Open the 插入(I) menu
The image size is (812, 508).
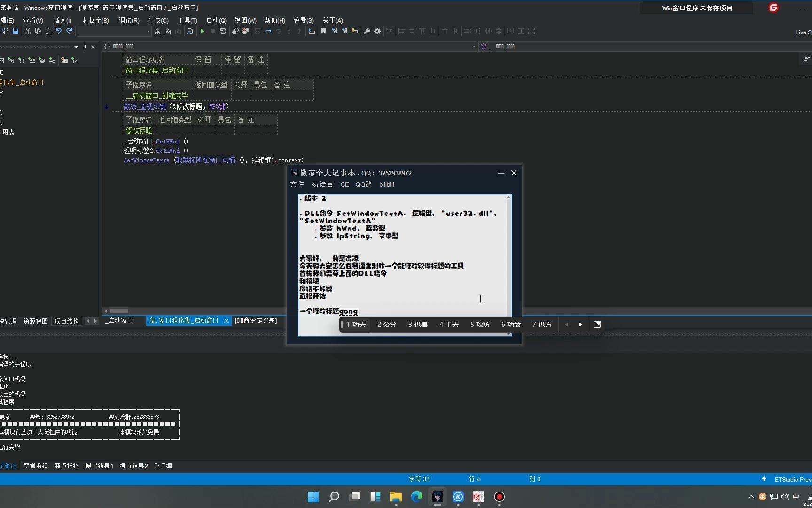point(62,20)
